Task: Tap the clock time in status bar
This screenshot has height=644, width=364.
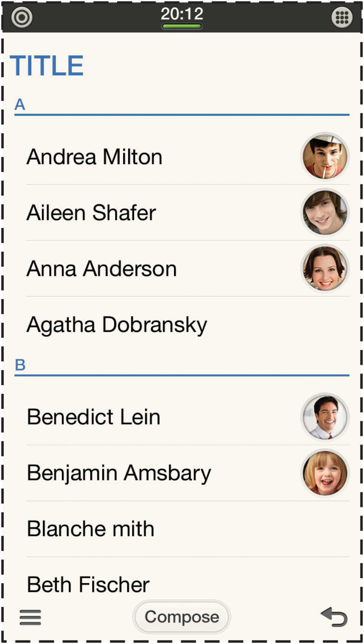Action: tap(182, 14)
